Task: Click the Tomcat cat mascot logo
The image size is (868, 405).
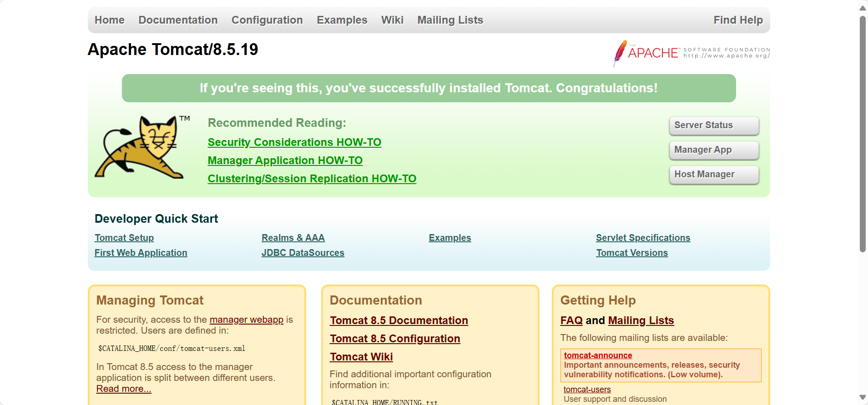Action: coord(142,147)
